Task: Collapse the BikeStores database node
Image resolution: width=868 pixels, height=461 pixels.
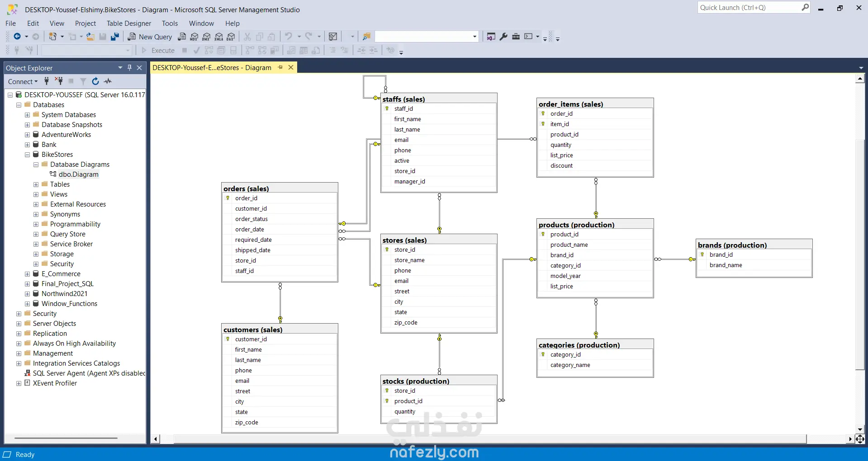Action: 27,155
